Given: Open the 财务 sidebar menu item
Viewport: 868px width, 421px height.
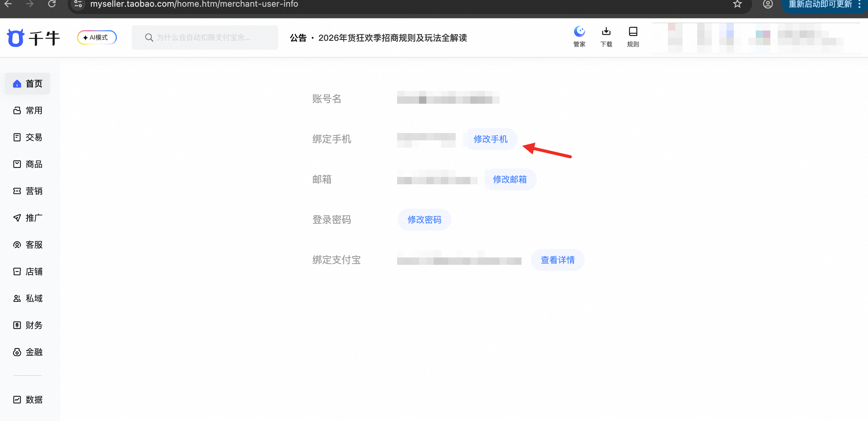Looking at the screenshot, I should 28,325.
